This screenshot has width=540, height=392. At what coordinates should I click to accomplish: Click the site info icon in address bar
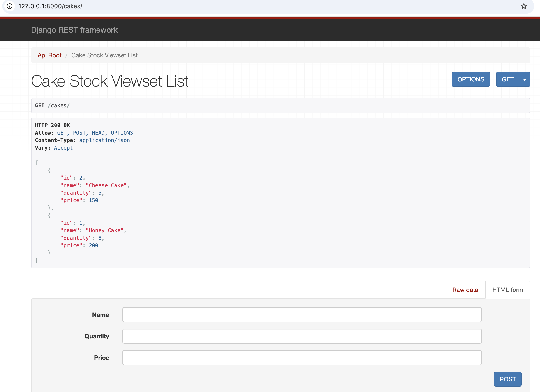9,6
